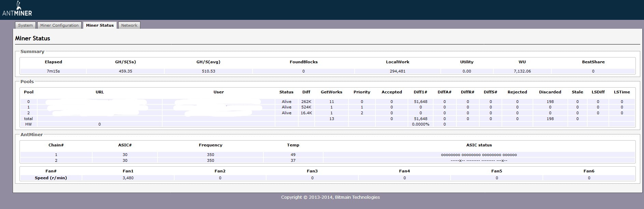Click chain 1 ASIC status string

(x=479, y=155)
